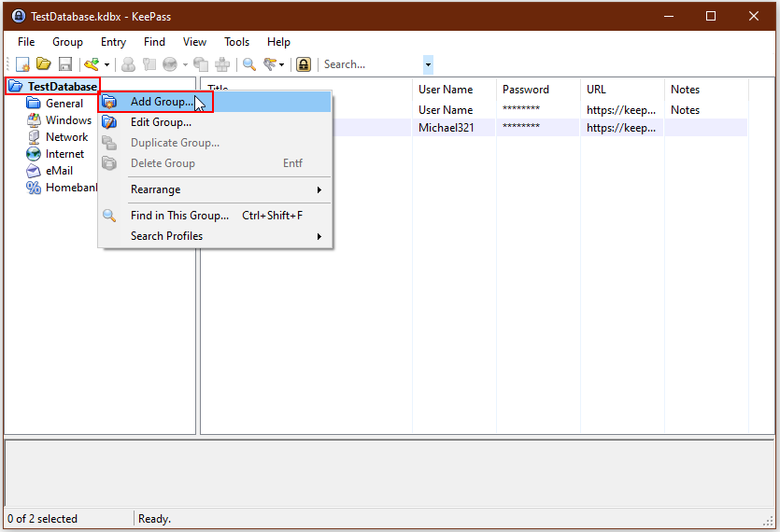Click the Network group server icon
This screenshot has width=780, height=532.
(34, 137)
